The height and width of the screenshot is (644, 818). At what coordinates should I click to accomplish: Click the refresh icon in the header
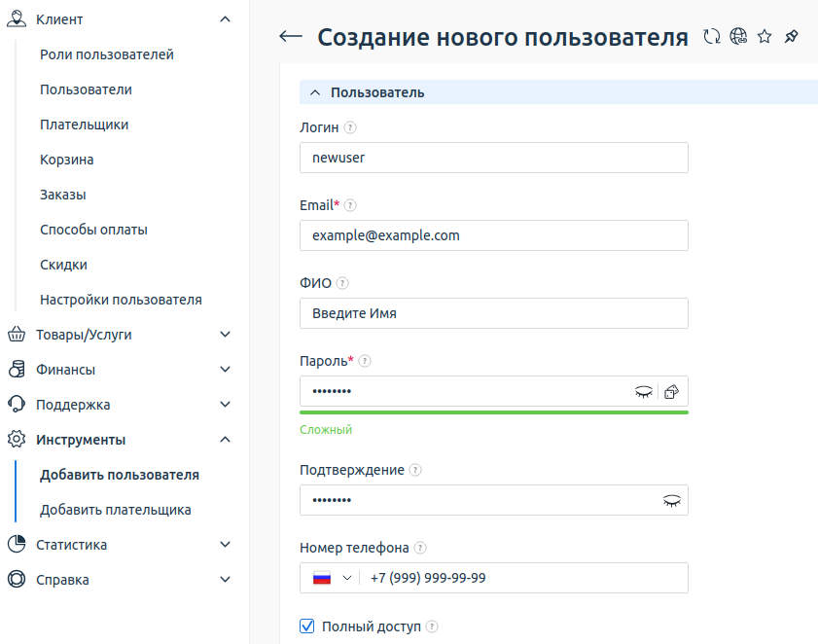(x=712, y=37)
